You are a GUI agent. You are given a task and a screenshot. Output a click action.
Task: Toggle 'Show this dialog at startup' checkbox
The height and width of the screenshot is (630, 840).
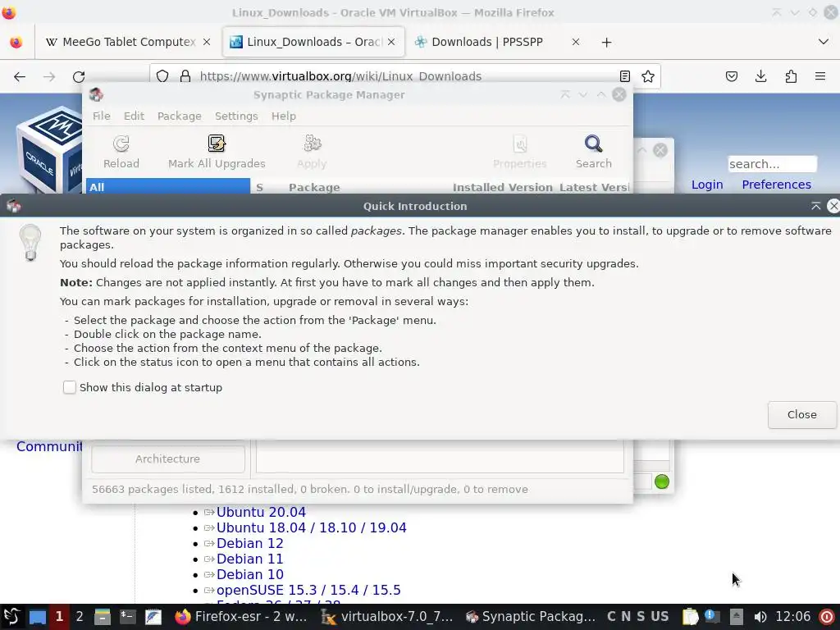point(70,387)
